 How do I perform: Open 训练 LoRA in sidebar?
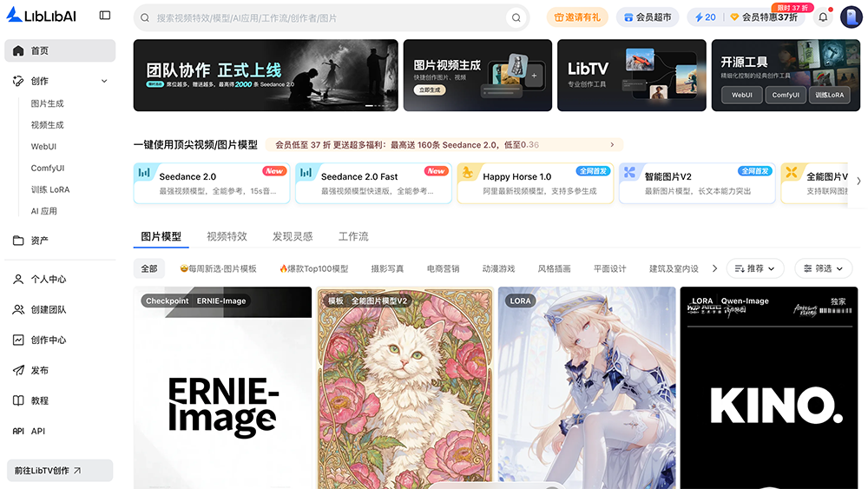49,189
